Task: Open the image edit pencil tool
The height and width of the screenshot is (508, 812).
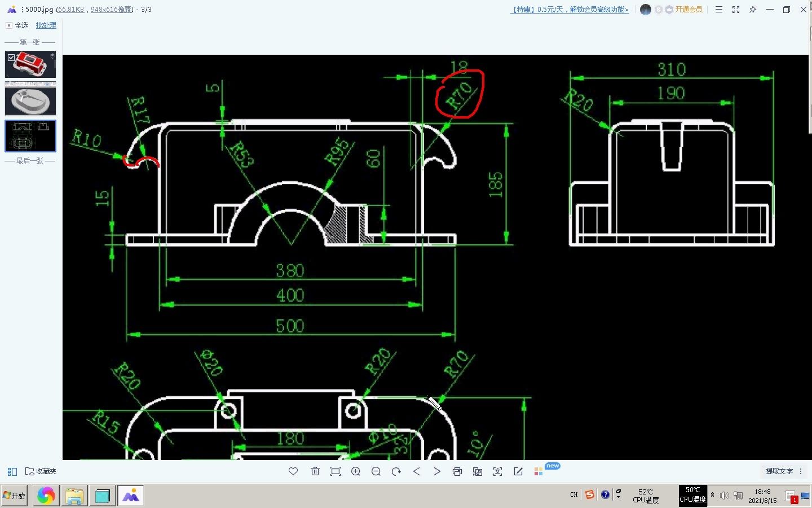Action: [x=518, y=471]
